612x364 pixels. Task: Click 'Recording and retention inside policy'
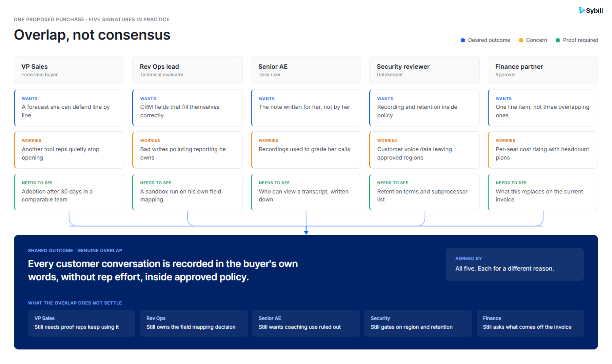(417, 111)
